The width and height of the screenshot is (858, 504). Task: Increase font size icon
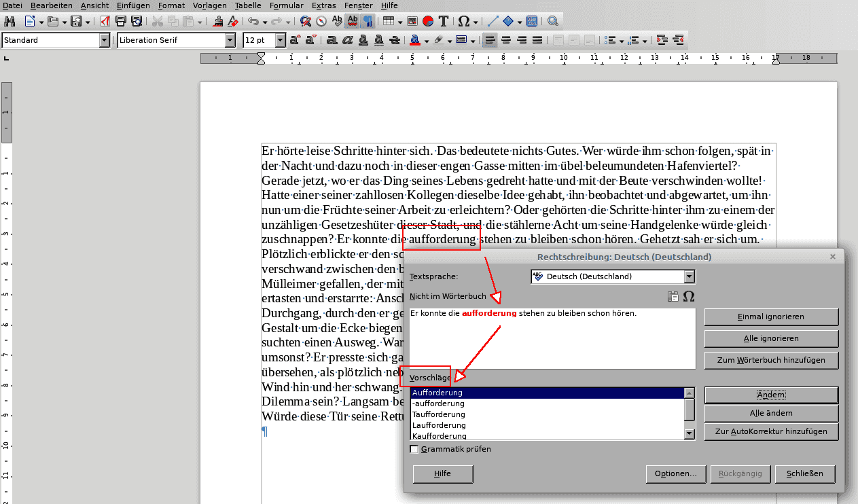click(296, 40)
